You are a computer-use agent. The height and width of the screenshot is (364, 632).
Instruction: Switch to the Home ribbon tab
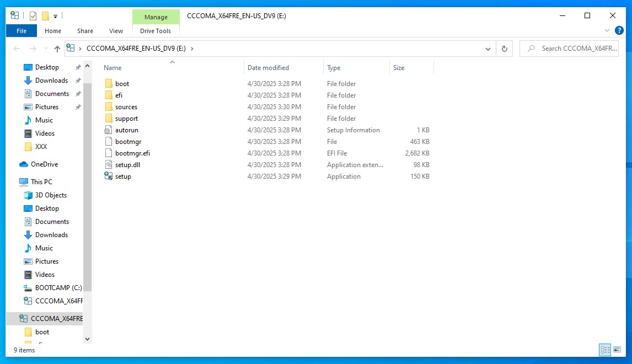coord(53,31)
